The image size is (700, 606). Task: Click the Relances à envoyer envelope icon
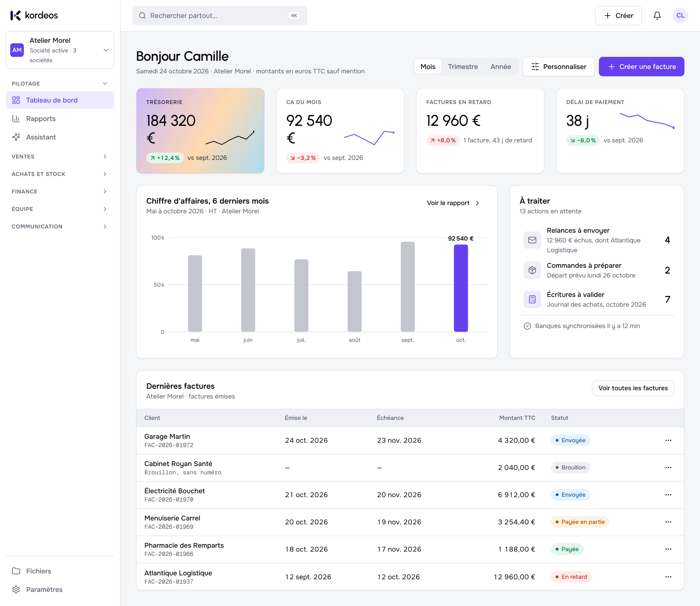click(x=532, y=240)
